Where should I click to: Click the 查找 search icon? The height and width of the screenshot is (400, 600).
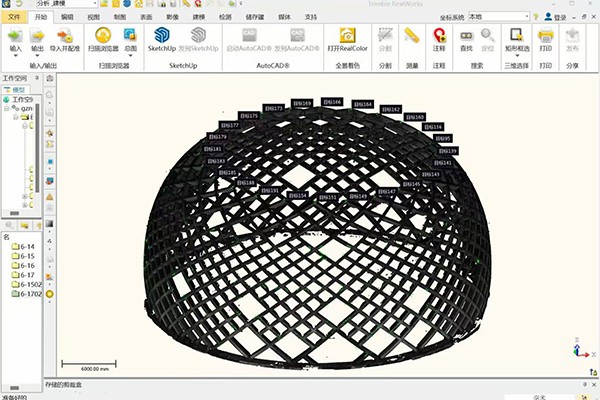click(x=466, y=39)
